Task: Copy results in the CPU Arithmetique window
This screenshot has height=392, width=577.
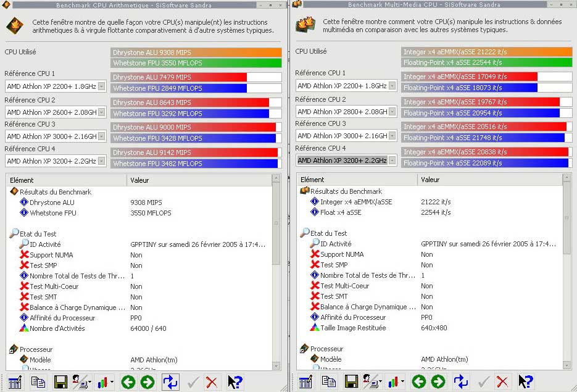Action: pos(38,382)
